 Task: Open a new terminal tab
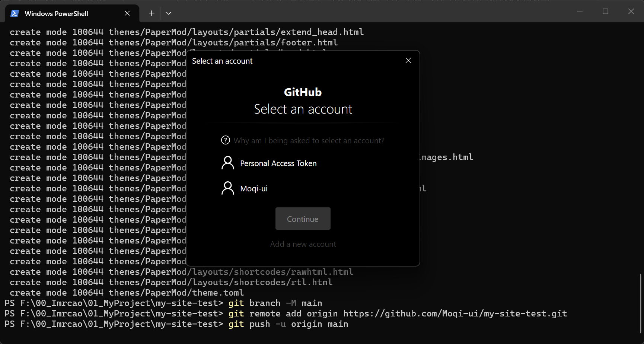(152, 13)
